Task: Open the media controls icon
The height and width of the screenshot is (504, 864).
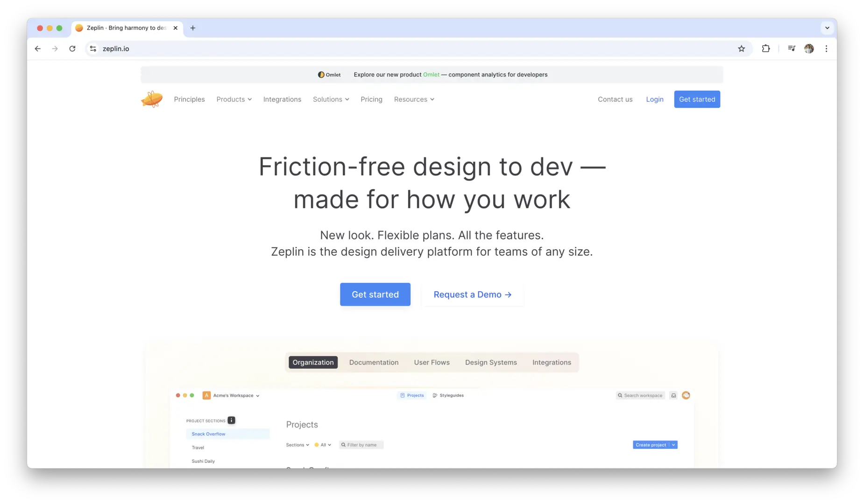Action: point(791,49)
